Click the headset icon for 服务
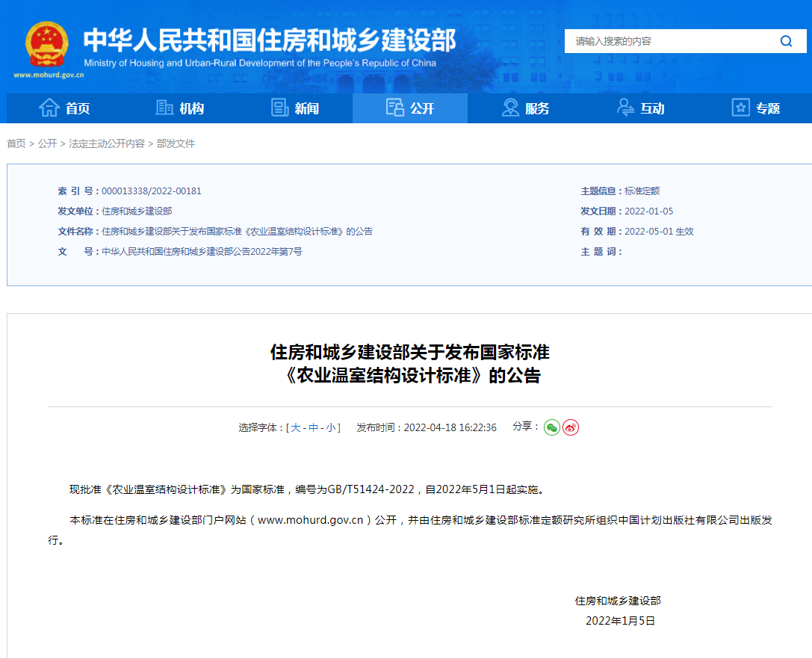The width and height of the screenshot is (812, 659). tap(511, 108)
